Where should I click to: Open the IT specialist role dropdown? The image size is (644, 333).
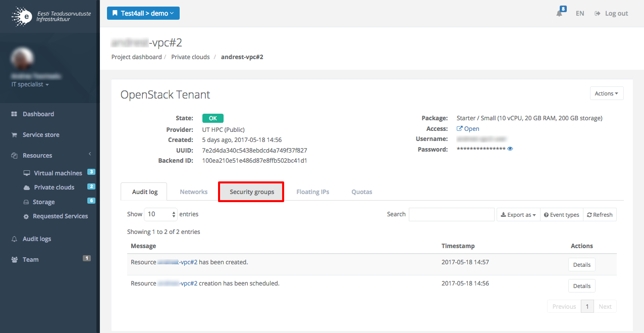click(30, 84)
